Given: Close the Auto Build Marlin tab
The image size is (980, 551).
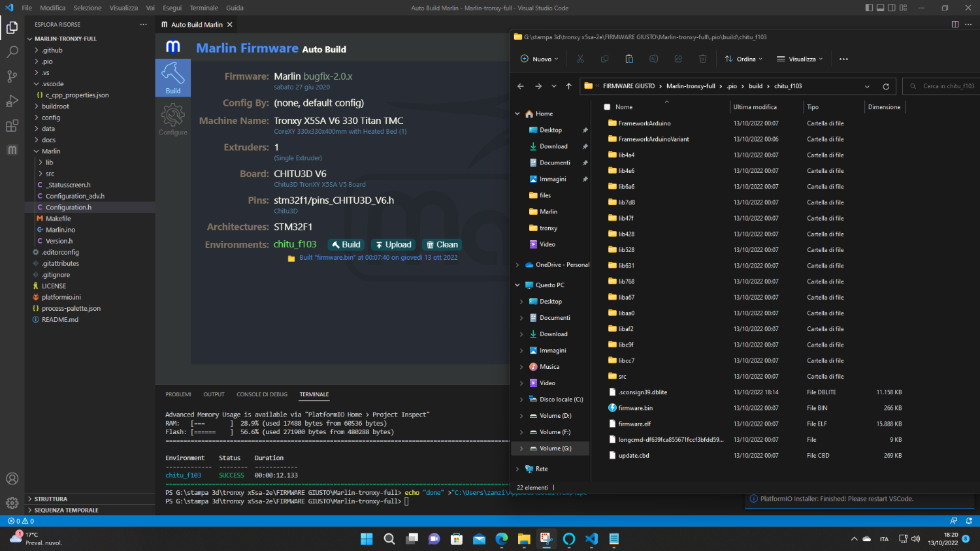Looking at the screenshot, I should (229, 25).
